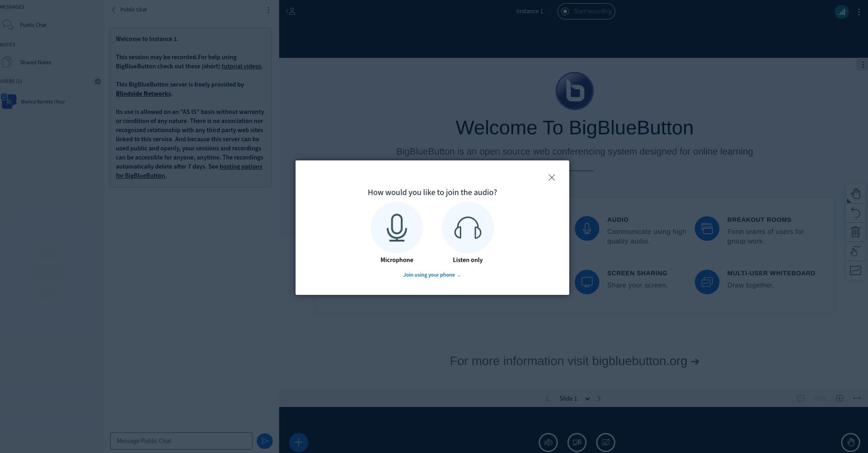Fit presentation to width
Screen dimensions: 868x453
857,398
